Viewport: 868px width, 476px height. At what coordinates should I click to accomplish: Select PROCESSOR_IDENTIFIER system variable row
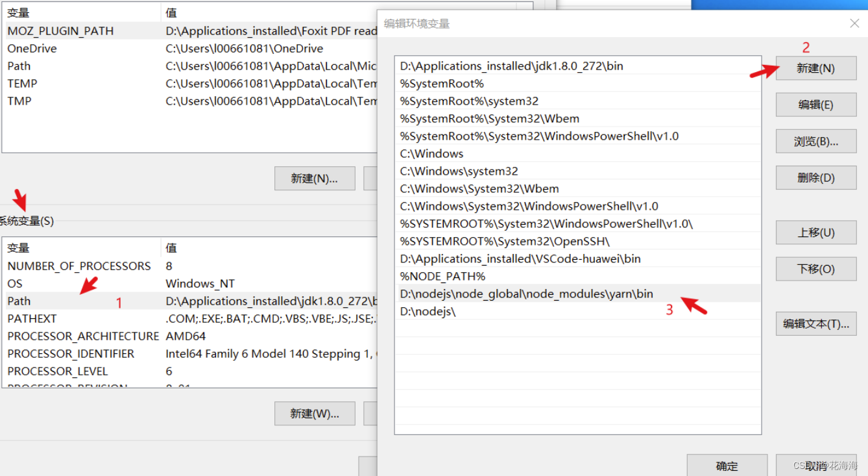190,353
